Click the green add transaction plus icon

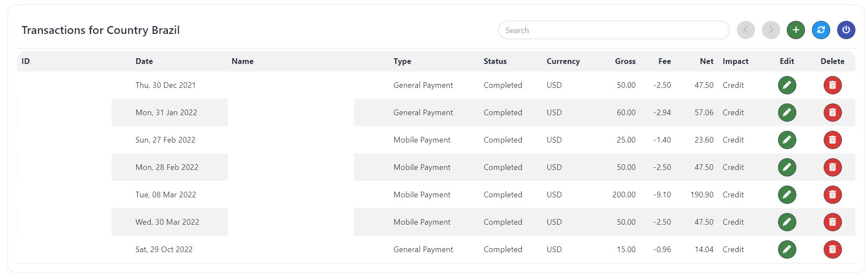[x=795, y=30]
